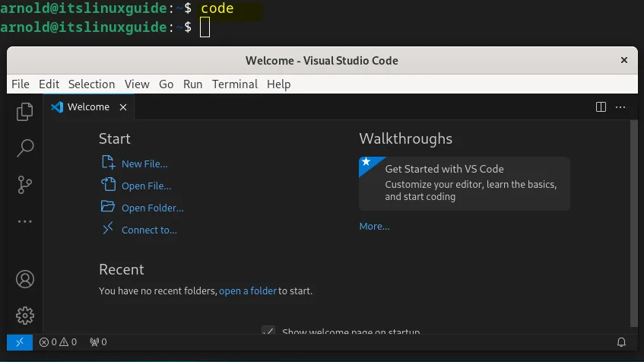The image size is (644, 362).
Task: Open editor More Actions ellipsis
Action: (620, 107)
